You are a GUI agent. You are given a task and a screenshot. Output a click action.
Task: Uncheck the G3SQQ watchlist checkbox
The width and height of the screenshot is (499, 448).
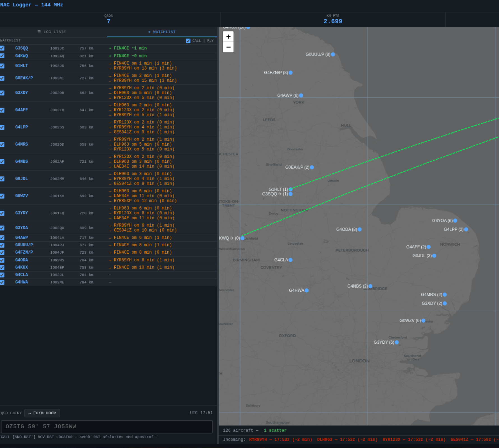pyautogui.click(x=2, y=48)
